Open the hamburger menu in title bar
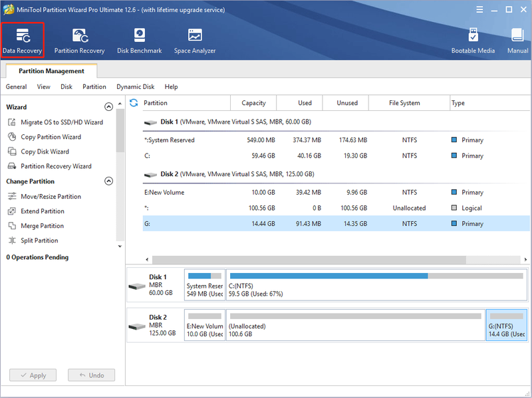The image size is (532, 398). [479, 9]
